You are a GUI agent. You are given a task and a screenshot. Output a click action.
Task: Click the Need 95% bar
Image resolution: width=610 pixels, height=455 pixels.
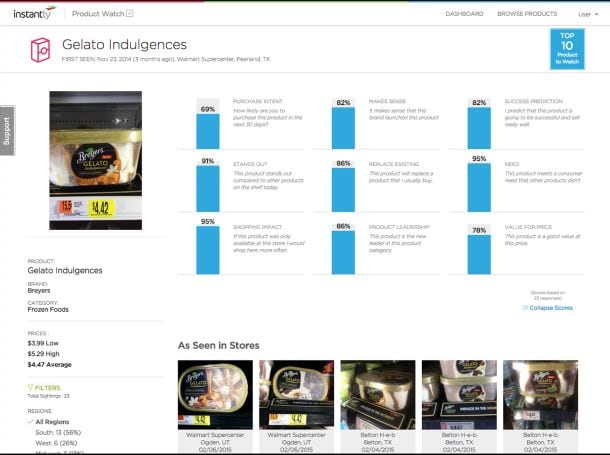tap(479, 187)
